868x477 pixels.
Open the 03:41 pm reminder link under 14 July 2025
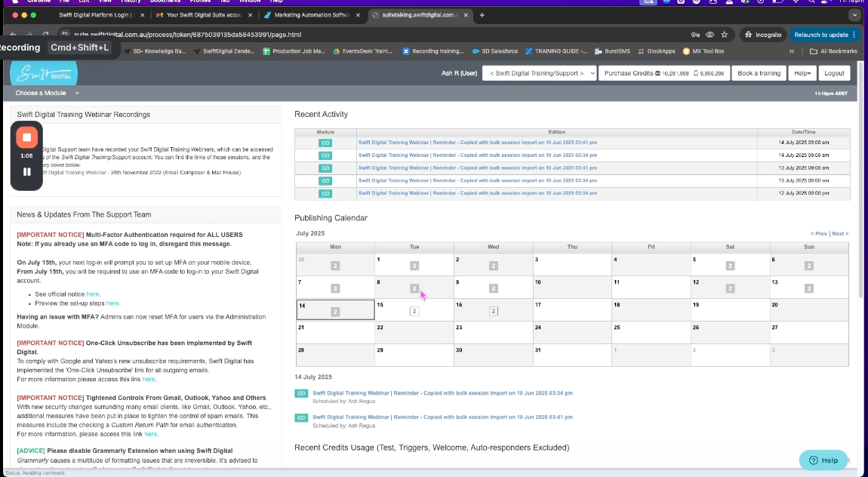point(442,417)
